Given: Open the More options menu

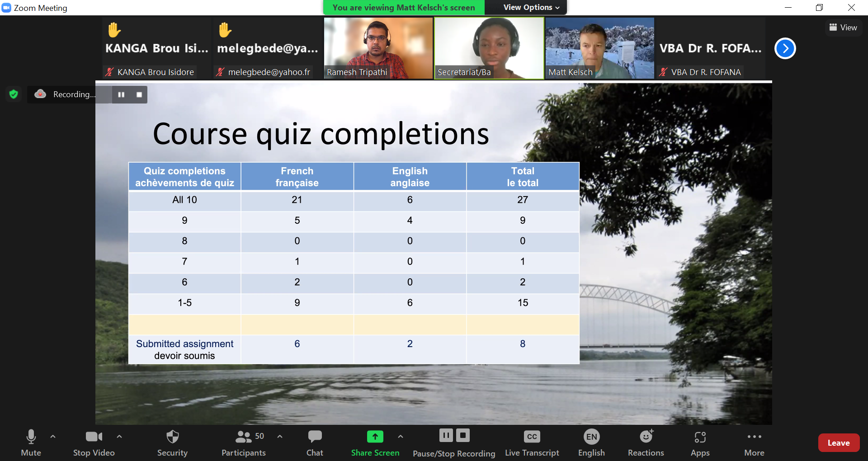Looking at the screenshot, I should [754, 443].
